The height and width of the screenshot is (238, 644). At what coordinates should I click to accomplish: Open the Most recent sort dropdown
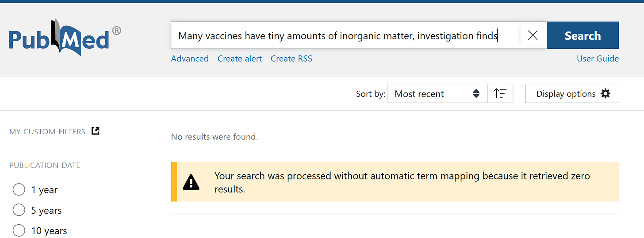(x=437, y=94)
